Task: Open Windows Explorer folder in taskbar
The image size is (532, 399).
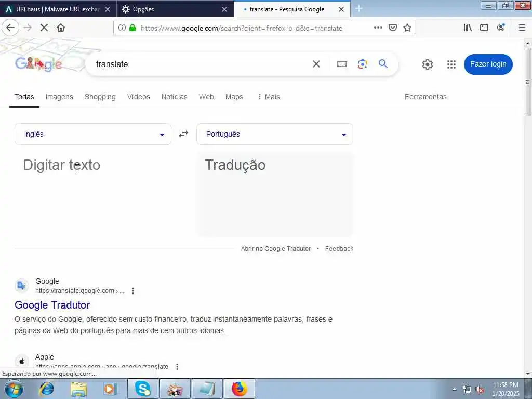Action: click(x=79, y=389)
